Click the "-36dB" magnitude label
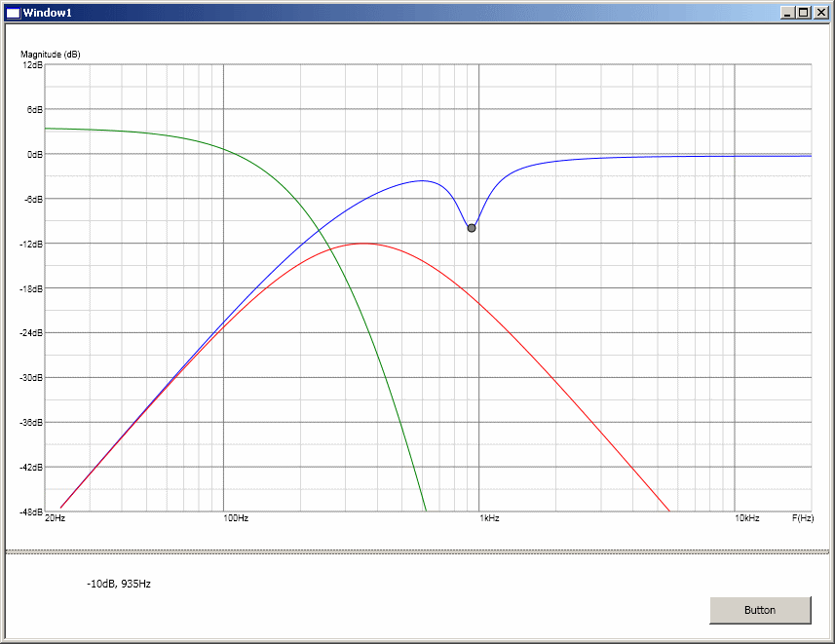Screen dimensions: 835x644 pyautogui.click(x=31, y=423)
